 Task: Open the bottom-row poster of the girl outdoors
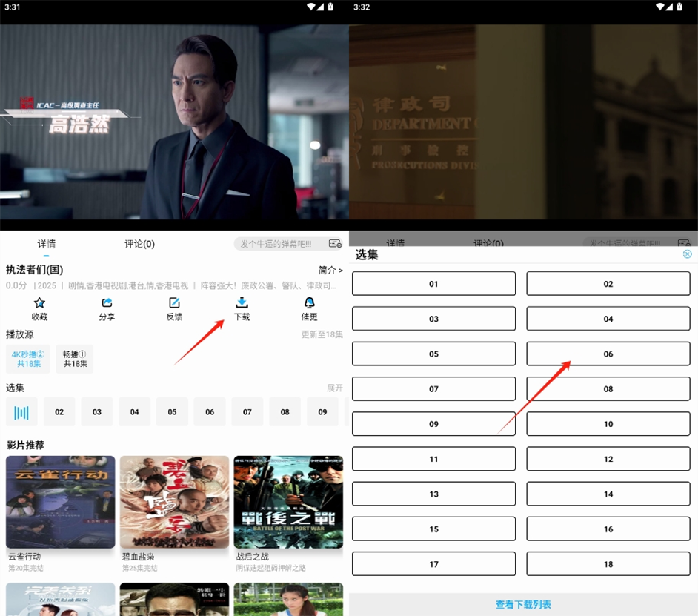coord(288,600)
